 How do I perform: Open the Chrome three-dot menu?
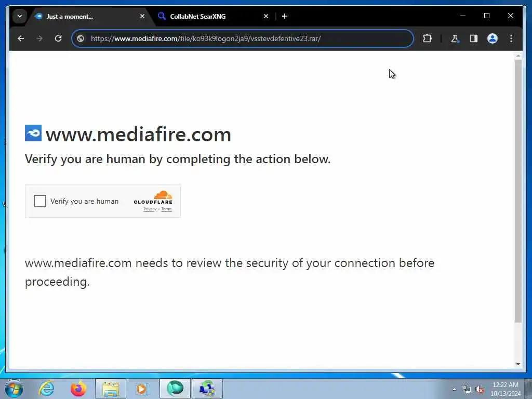[511, 38]
